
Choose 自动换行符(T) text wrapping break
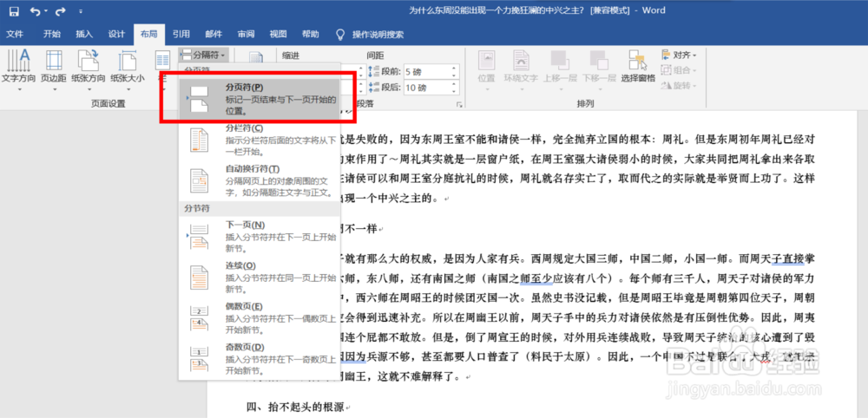pos(259,181)
